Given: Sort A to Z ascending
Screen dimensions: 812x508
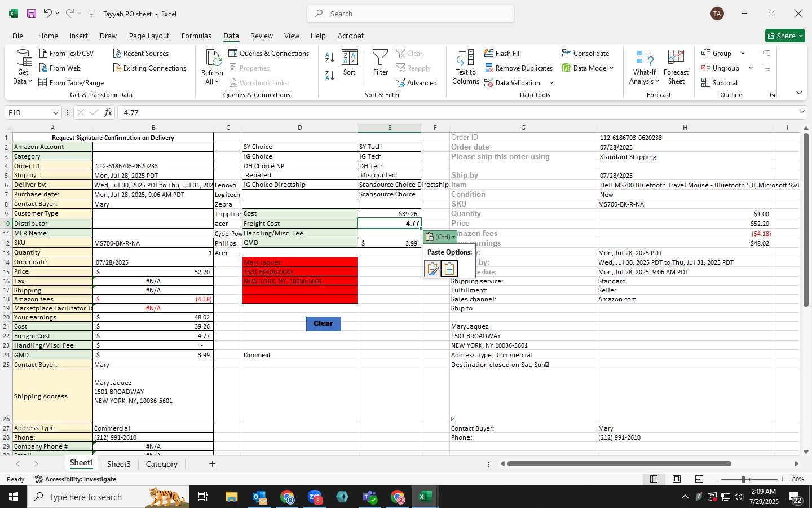Looking at the screenshot, I should [x=330, y=58].
